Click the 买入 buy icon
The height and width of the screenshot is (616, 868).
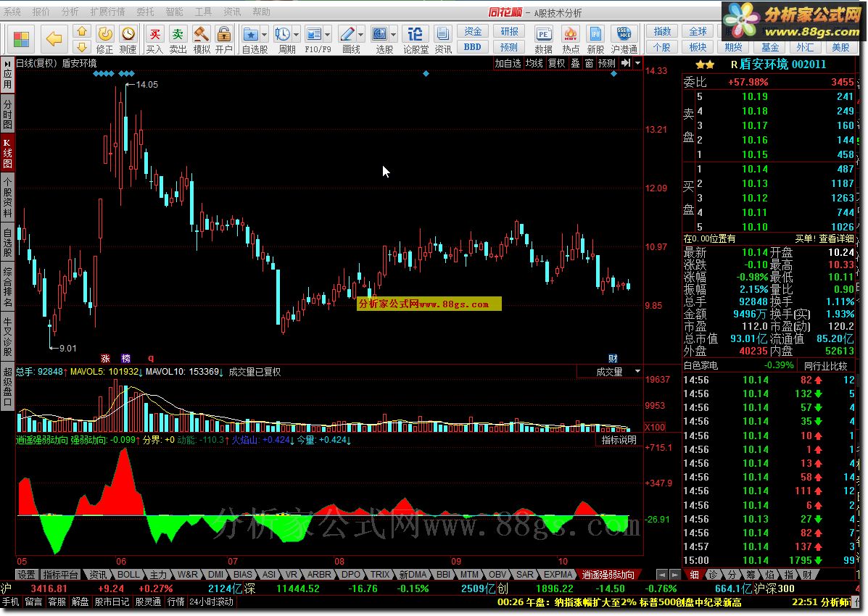tap(154, 39)
